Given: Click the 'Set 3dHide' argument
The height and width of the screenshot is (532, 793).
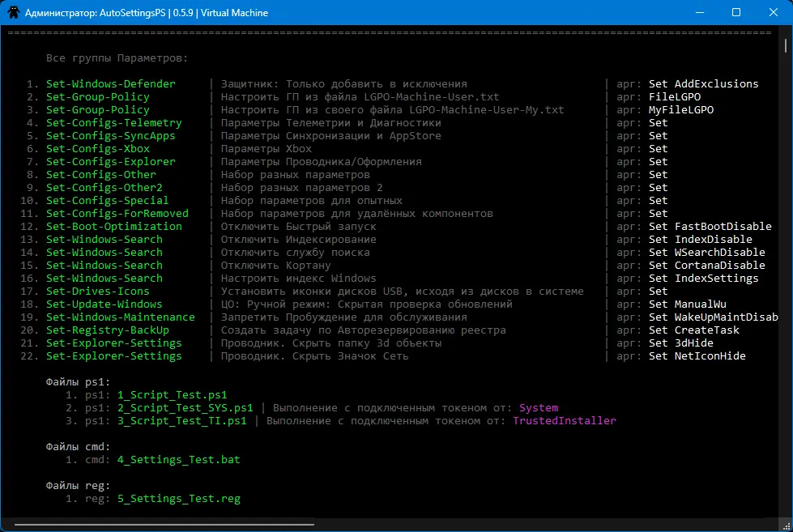Looking at the screenshot, I should coord(680,343).
